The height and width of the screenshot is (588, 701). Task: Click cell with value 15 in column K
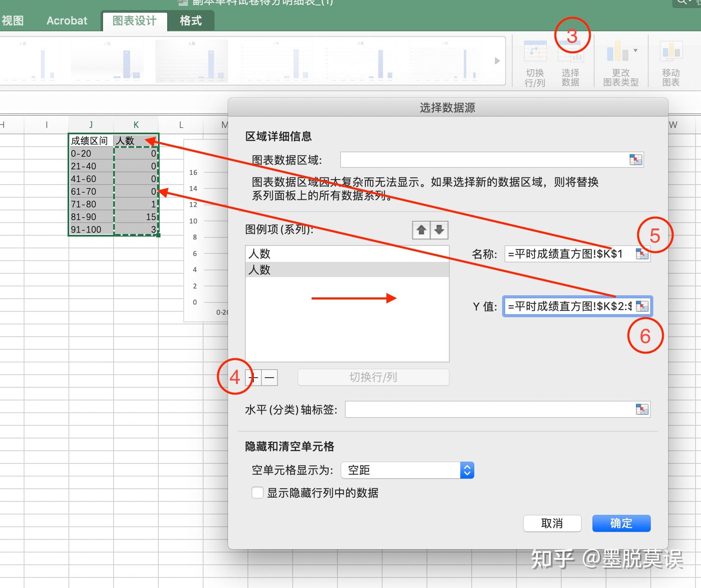(136, 217)
